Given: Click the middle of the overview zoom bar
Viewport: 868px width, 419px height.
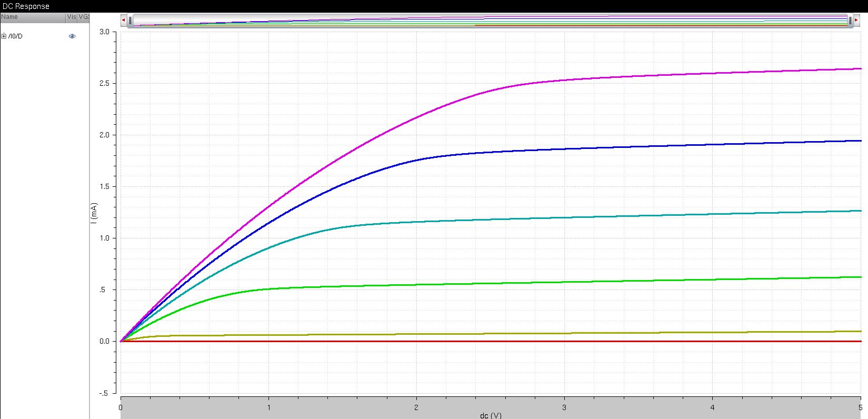Looking at the screenshot, I should pyautogui.click(x=490, y=21).
